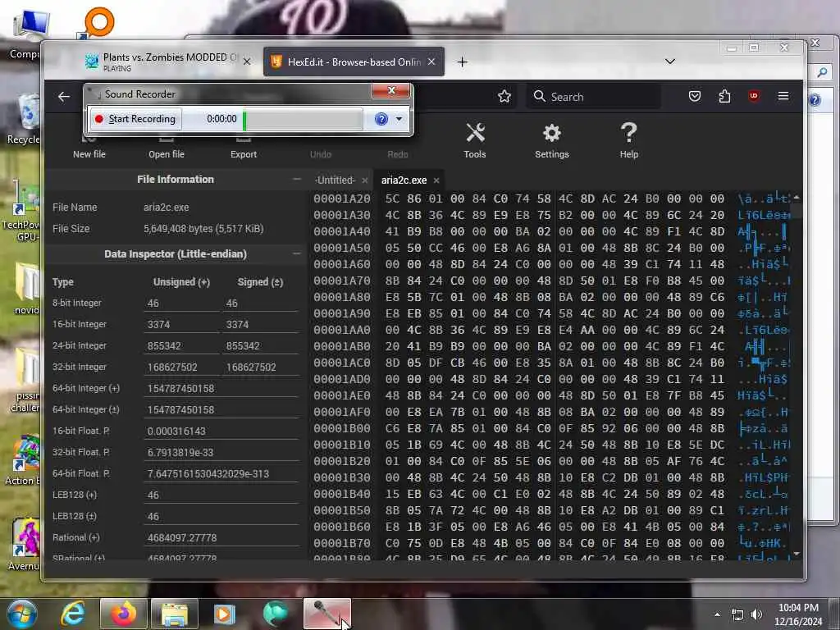Click hex offset 00001A20

tap(342, 199)
